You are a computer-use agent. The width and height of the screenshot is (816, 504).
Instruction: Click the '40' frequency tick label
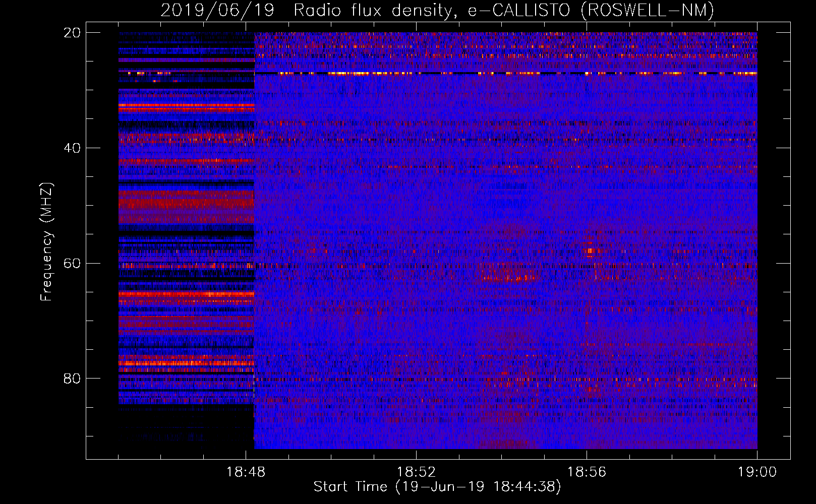[x=72, y=148]
